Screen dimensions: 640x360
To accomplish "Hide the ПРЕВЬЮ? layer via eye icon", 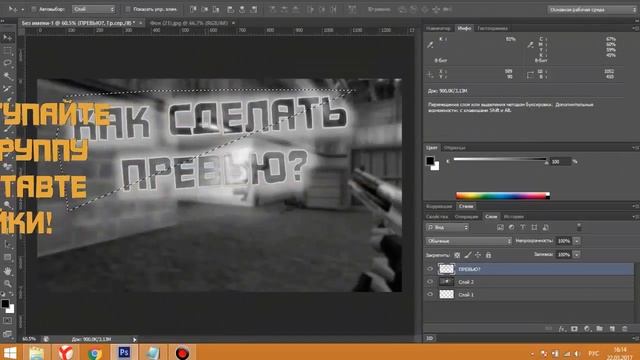I will 430,269.
